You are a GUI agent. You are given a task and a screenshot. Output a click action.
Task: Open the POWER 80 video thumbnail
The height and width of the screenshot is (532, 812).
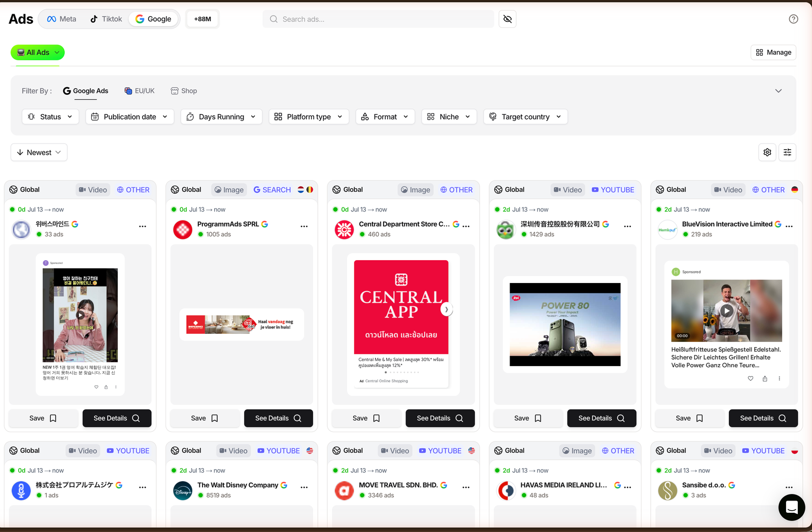[565, 325]
